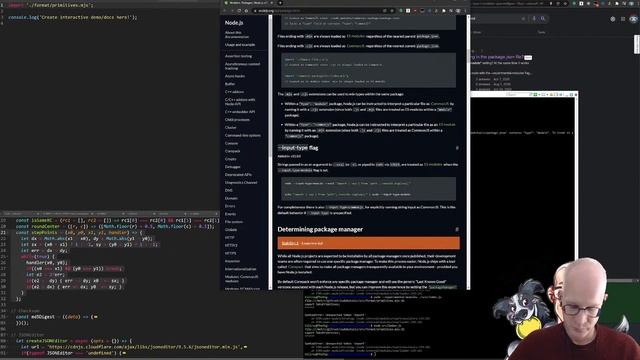
Task: Open 'C/C++ addons with Node-API' entry
Action: pos(240,102)
